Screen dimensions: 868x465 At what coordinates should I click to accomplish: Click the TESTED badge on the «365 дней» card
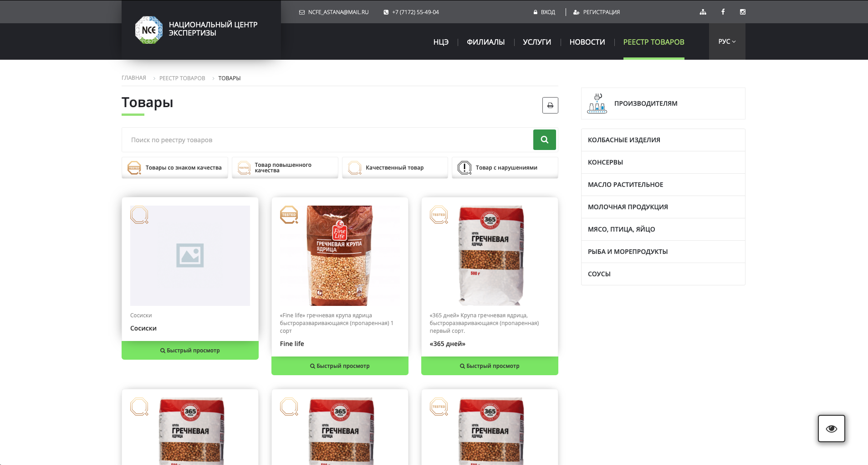tap(439, 215)
